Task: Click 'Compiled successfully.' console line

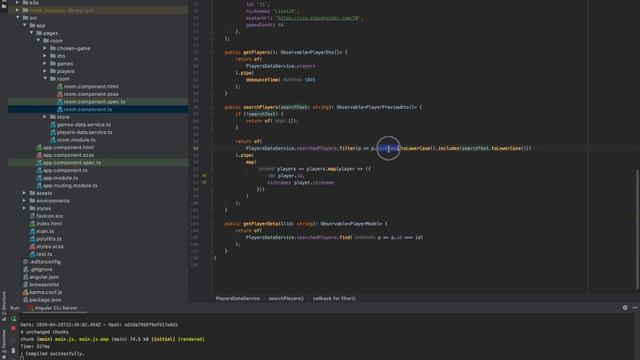Action: click(55, 353)
